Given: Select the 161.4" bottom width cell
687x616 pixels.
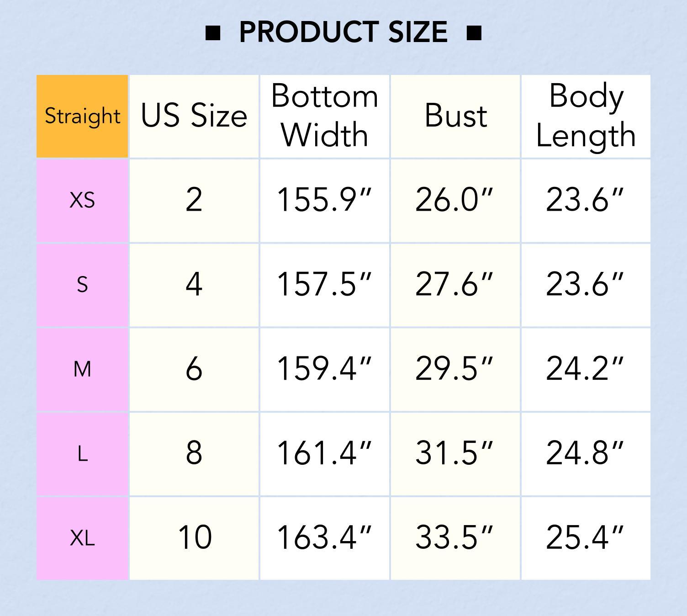Looking at the screenshot, I should [x=325, y=453].
